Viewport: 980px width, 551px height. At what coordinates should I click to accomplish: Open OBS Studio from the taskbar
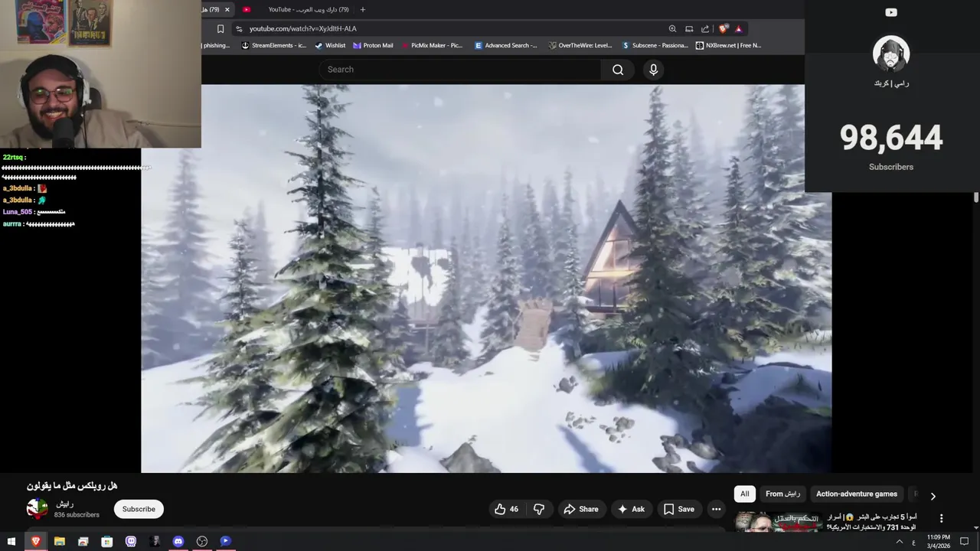click(202, 541)
